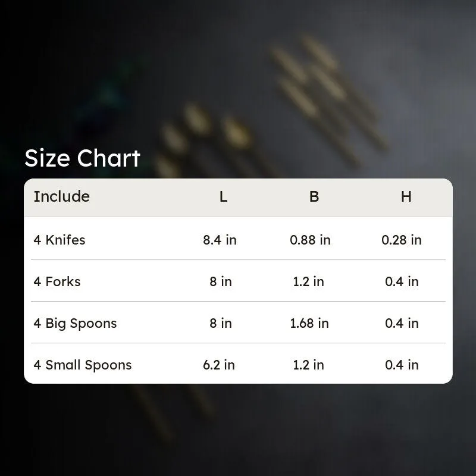Click the 0.28 in knife height cell
Screen dimensions: 476x476
(x=402, y=240)
